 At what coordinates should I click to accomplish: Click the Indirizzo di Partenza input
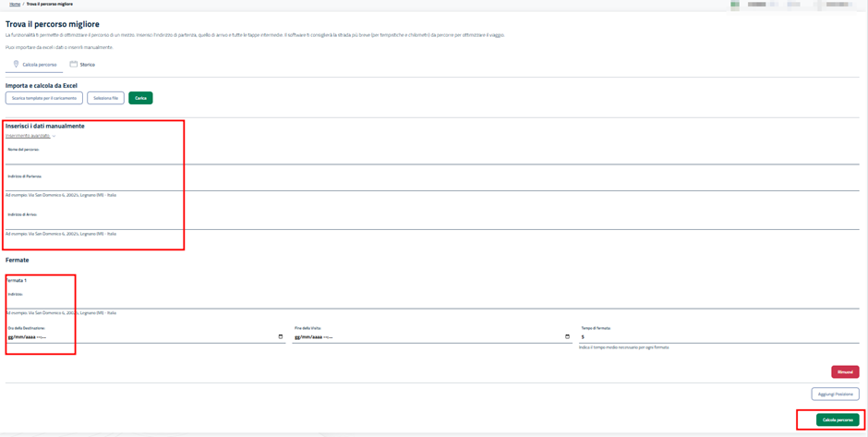pyautogui.click(x=432, y=185)
